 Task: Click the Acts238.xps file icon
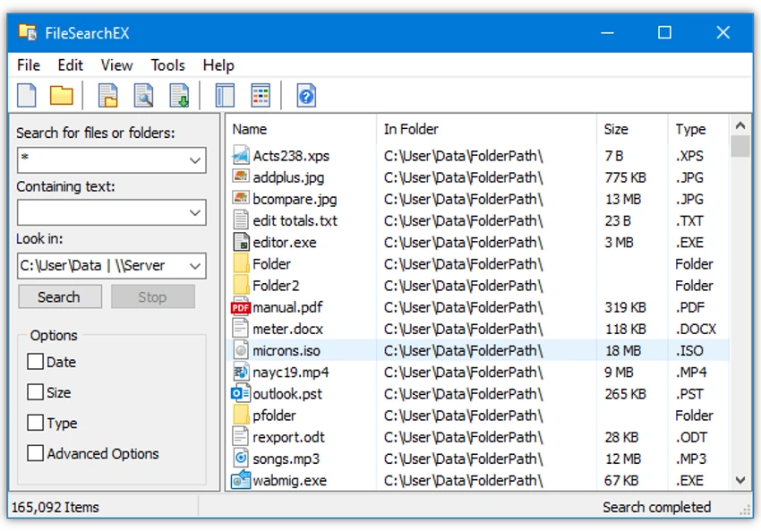[241, 155]
